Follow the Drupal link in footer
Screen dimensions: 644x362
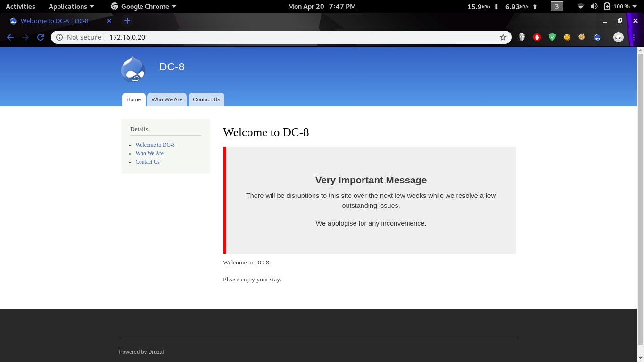156,352
